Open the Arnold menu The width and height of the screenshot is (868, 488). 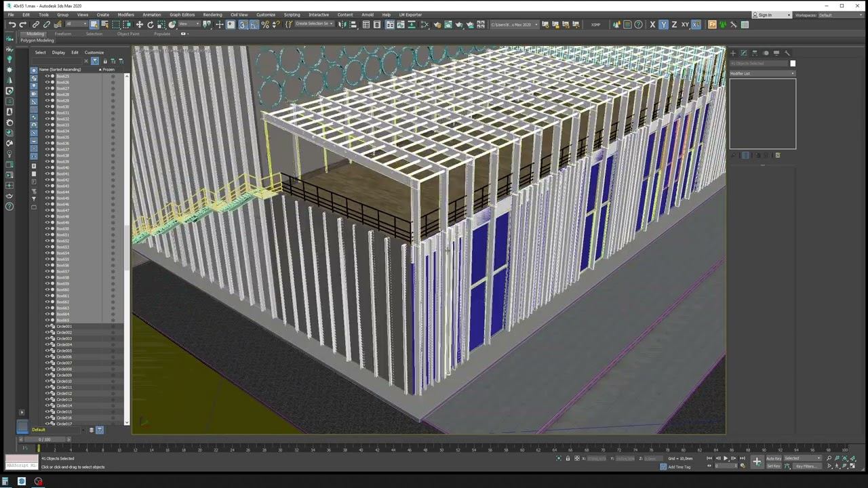(368, 14)
